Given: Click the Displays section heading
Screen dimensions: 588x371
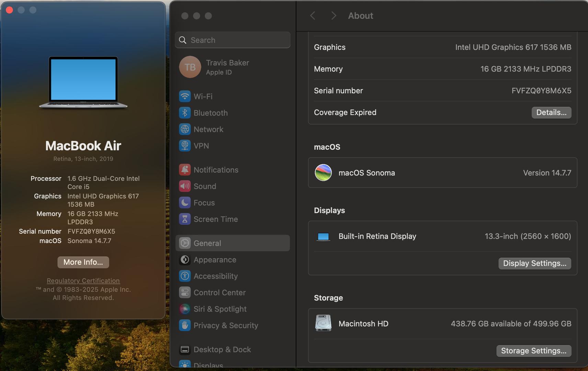Looking at the screenshot, I should (x=329, y=211).
